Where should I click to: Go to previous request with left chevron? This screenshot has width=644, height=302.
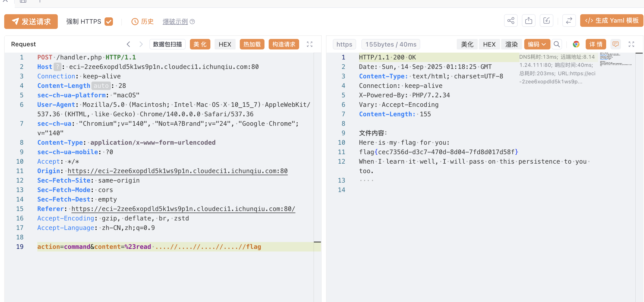pos(128,44)
